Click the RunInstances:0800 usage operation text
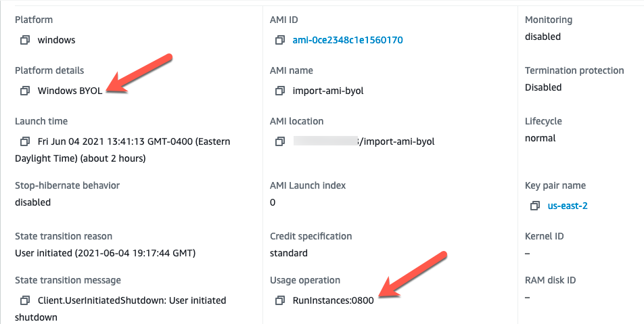 click(x=333, y=300)
